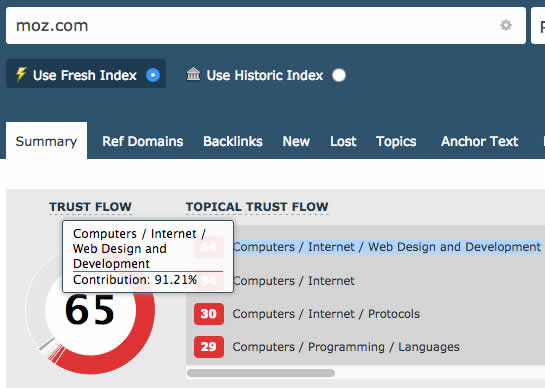
Task: Click the red 29 score badge
Action: point(209,347)
